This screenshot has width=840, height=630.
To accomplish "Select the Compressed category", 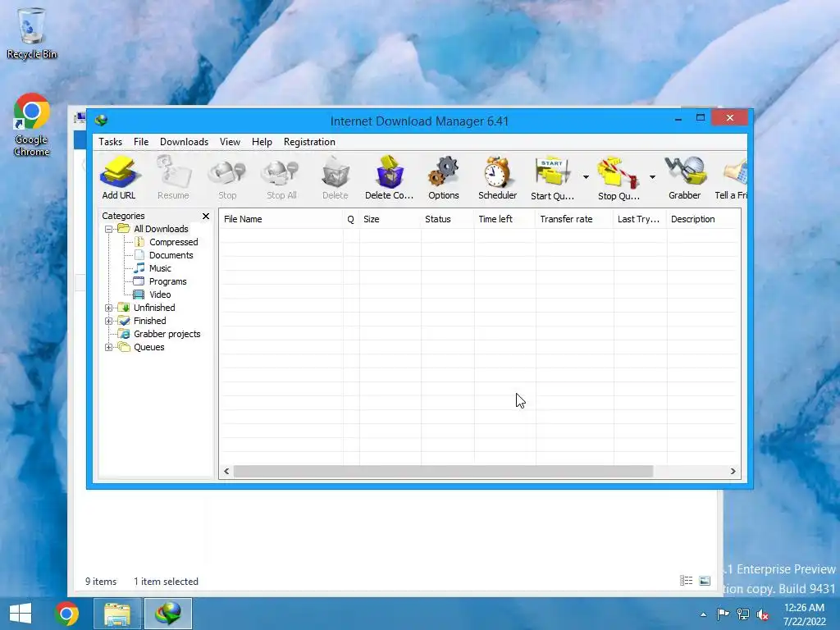I will click(x=174, y=242).
